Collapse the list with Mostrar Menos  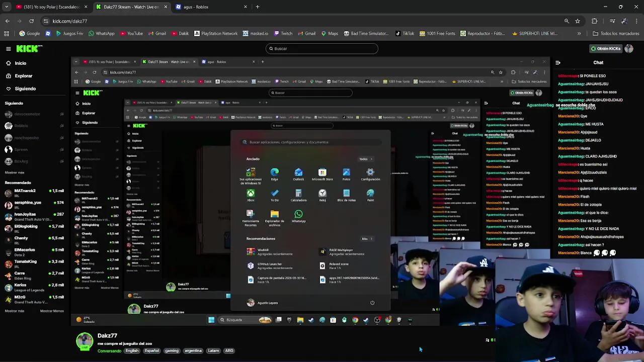52,311
